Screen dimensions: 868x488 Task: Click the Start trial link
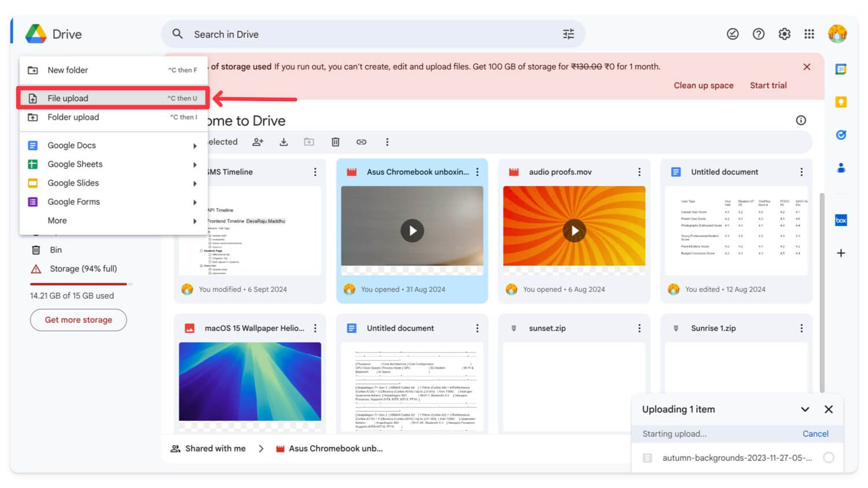[x=768, y=86]
